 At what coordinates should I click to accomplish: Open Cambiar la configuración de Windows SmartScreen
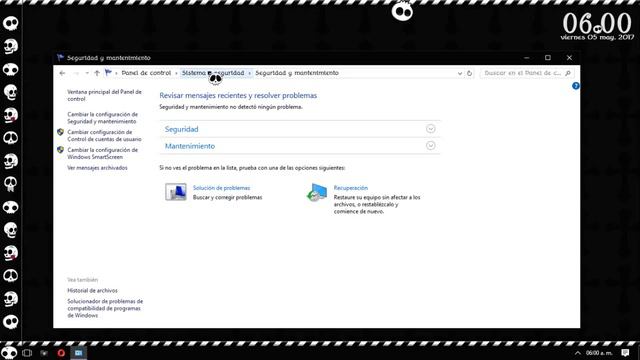tap(102, 153)
